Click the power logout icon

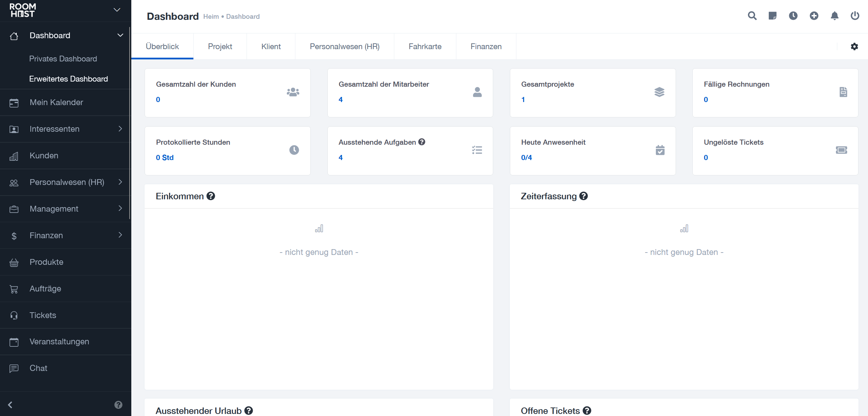pyautogui.click(x=855, y=16)
